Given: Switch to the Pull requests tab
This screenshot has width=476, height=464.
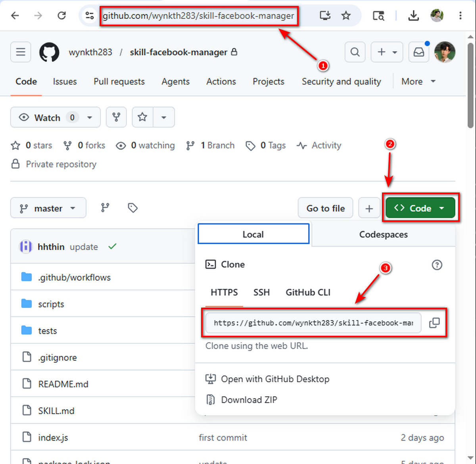Looking at the screenshot, I should tap(119, 81).
